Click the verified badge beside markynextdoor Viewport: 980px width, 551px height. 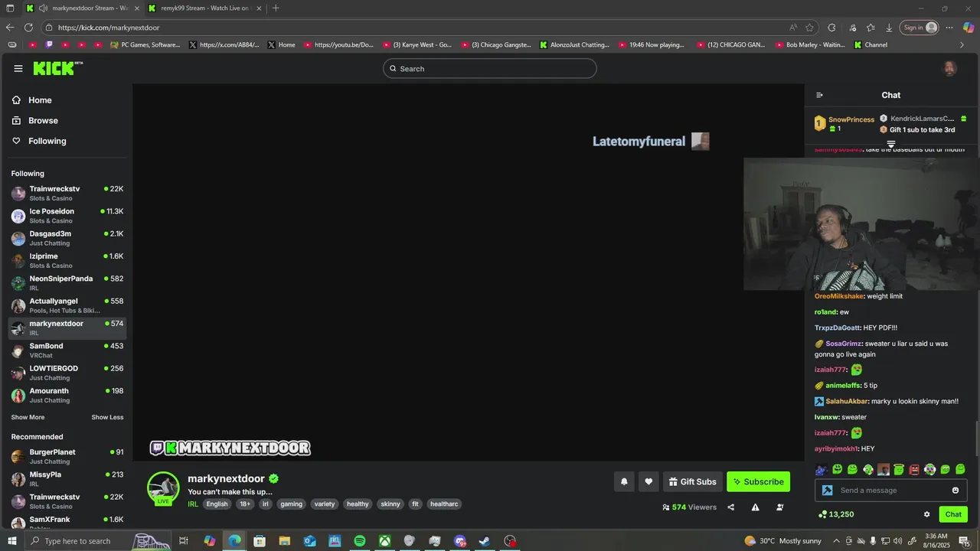(273, 478)
